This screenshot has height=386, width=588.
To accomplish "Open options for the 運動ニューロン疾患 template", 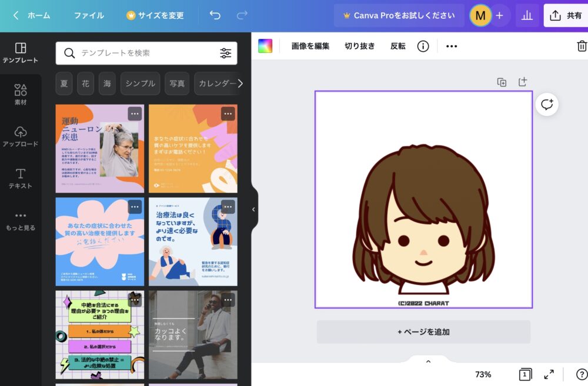I will tap(135, 113).
